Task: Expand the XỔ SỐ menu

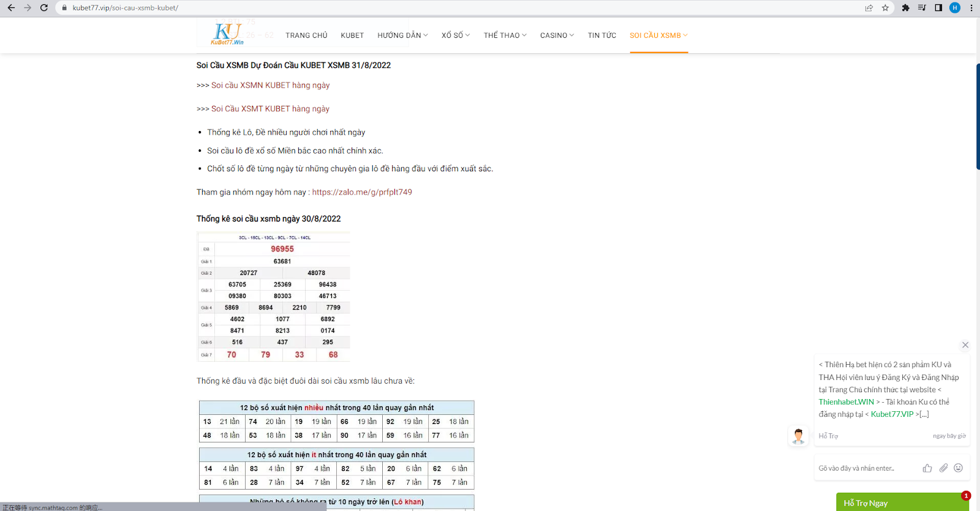Action: point(456,35)
